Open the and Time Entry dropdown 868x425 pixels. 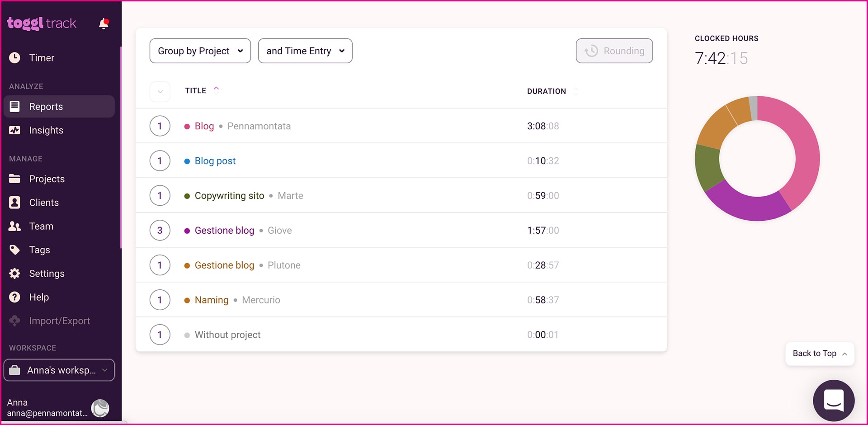pyautogui.click(x=305, y=51)
